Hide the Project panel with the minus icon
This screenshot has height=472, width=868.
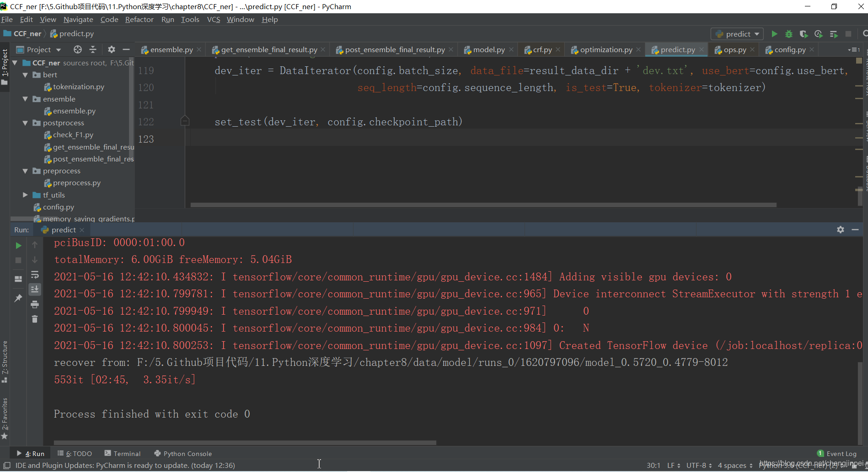[x=126, y=49]
